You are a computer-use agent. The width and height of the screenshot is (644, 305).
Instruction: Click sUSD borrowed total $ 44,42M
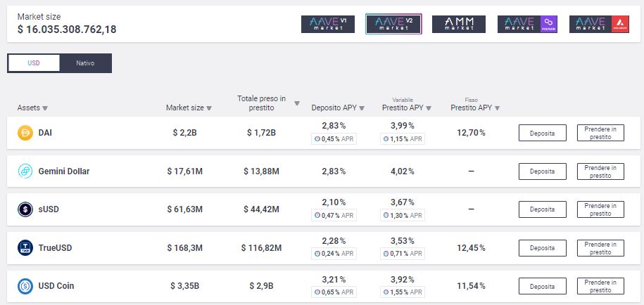(x=261, y=209)
